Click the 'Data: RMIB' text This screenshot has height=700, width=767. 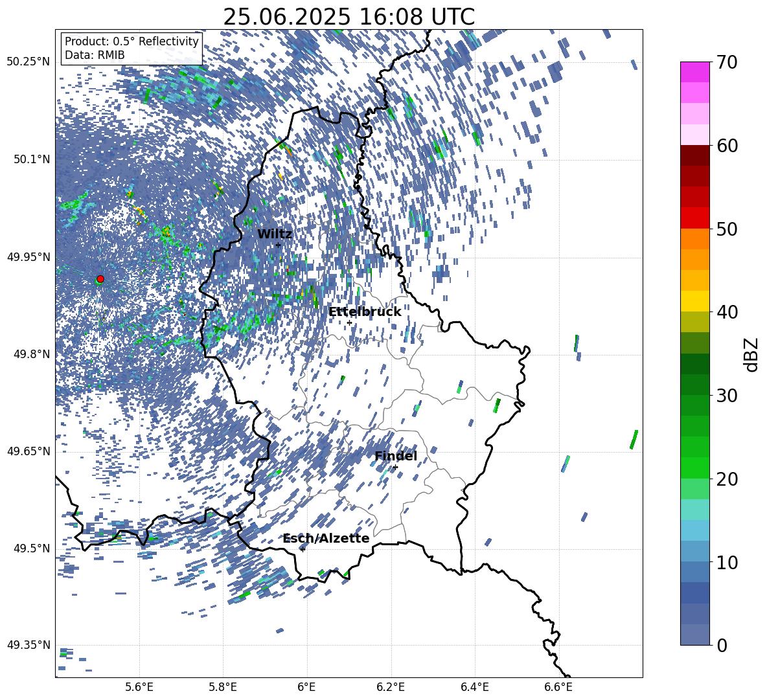click(95, 55)
